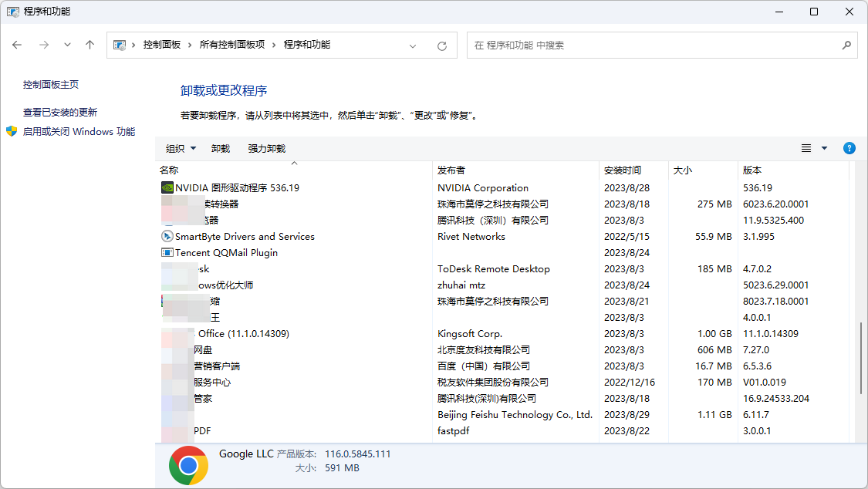Click the 1.11 GB size cell
Image resolution: width=868 pixels, height=489 pixels.
(714, 415)
